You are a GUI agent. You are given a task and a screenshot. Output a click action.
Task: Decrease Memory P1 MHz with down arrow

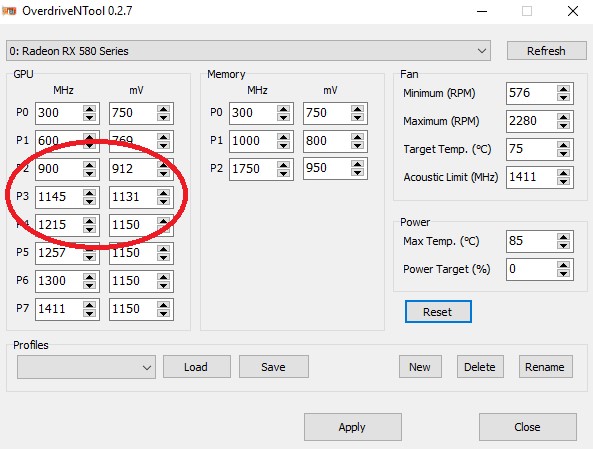coord(283,145)
